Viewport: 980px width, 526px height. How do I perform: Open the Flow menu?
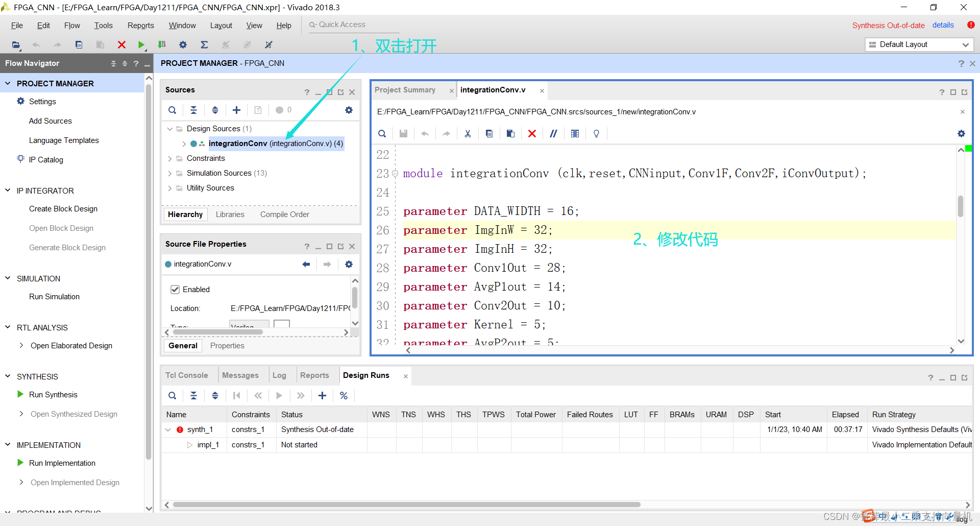[x=71, y=25]
